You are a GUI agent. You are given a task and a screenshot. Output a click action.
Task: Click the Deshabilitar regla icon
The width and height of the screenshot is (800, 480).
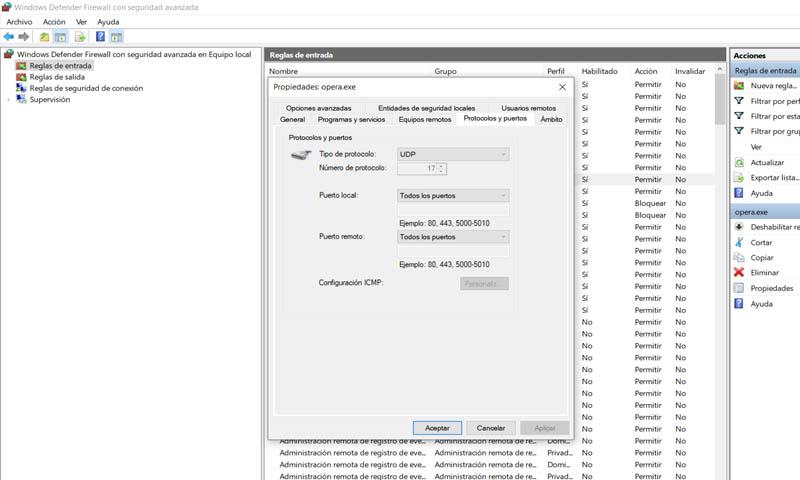(739, 227)
